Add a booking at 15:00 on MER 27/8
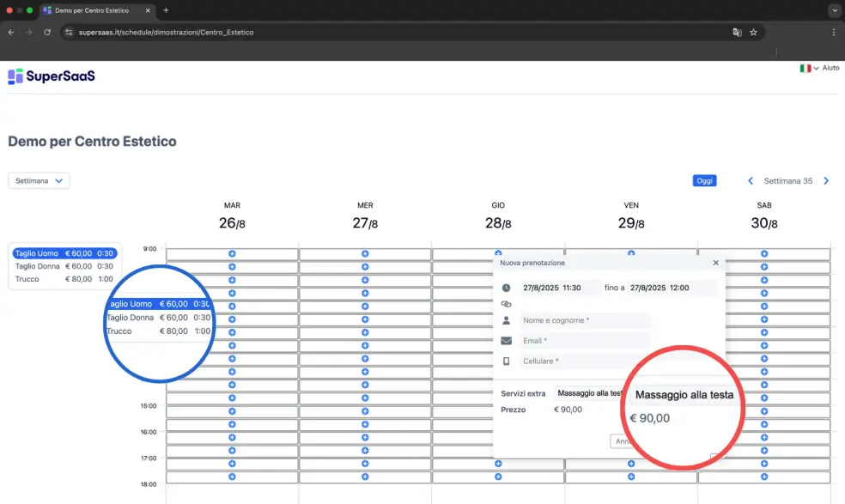The image size is (845, 504). pyautogui.click(x=365, y=411)
